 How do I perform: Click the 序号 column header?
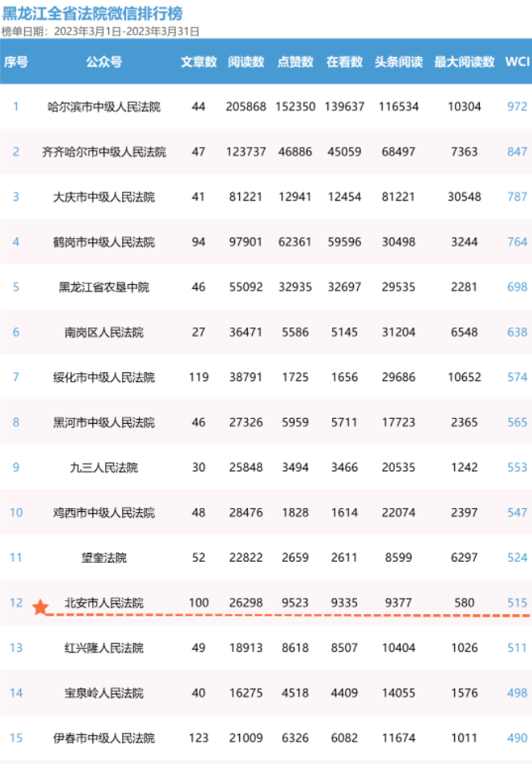(x=15, y=62)
